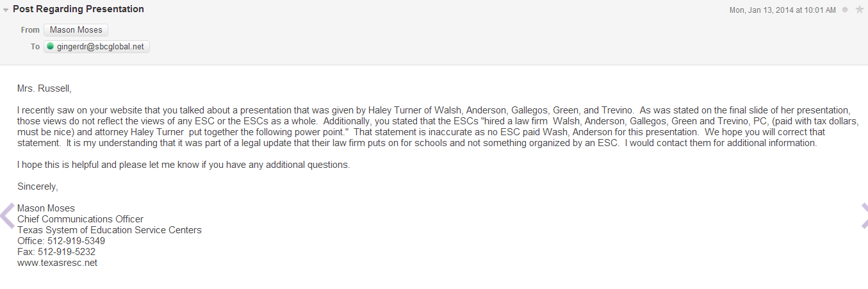Screen dimensions: 868x289
Task: Open recipient chip gingerdr@sbcglobal.net
Action: [x=97, y=47]
